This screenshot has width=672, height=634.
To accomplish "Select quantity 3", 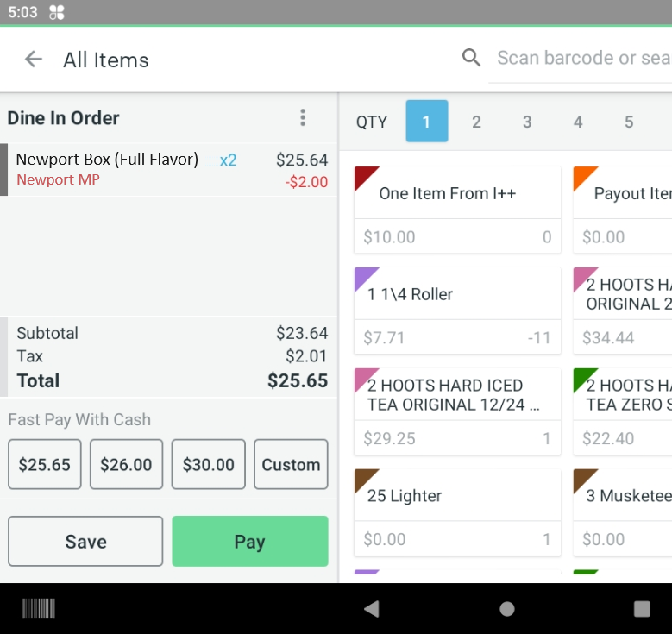I will [527, 122].
